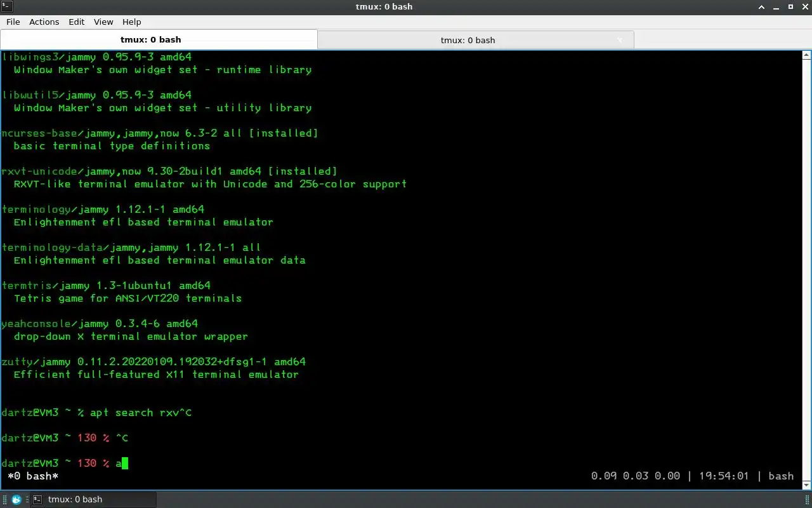Screen dimensions: 812x508
Task: Click the terminology-data/jammy package line
Action: tap(131, 247)
